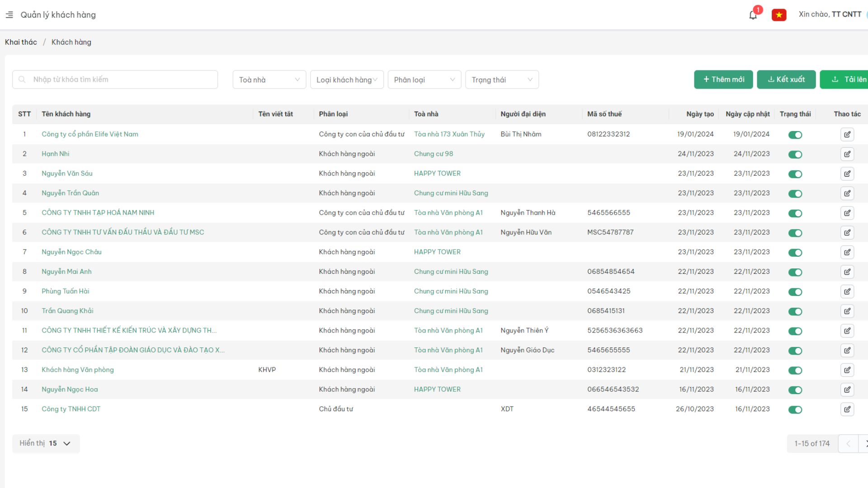Click the edit icon for Hạnh Nhi
Viewport: 868px width, 488px height.
pos(847,154)
